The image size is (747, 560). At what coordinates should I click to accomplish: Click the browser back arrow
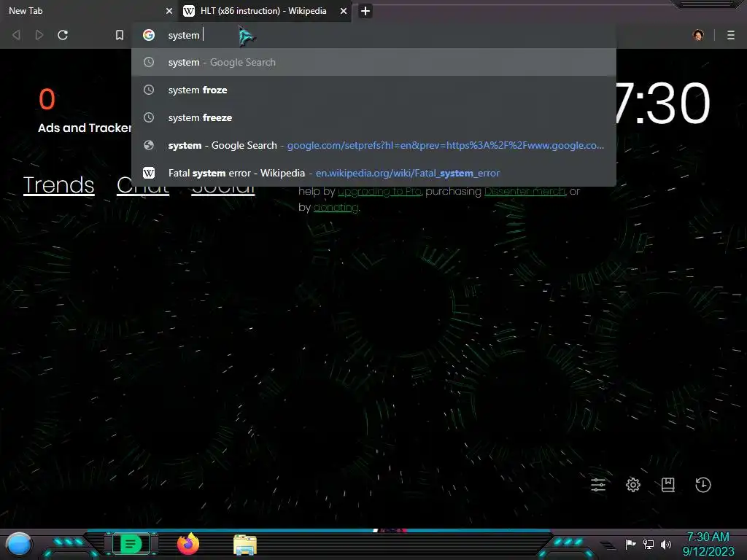(16, 35)
